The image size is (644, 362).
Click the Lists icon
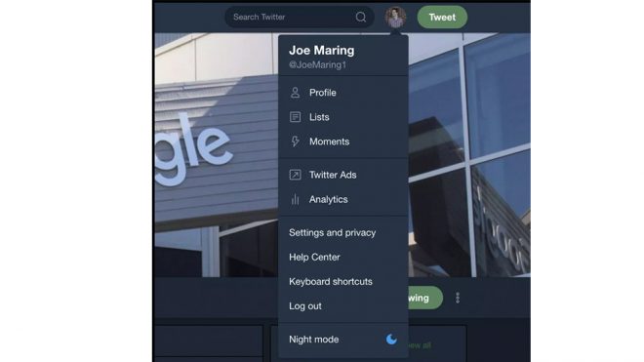(x=295, y=117)
